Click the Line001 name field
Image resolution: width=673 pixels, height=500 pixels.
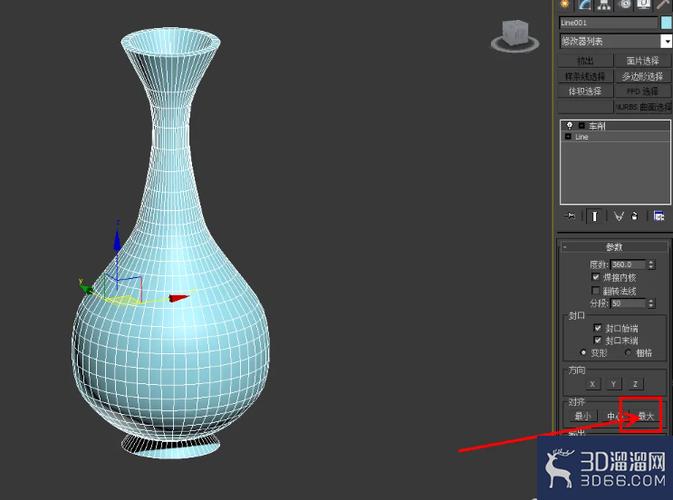click(608, 23)
